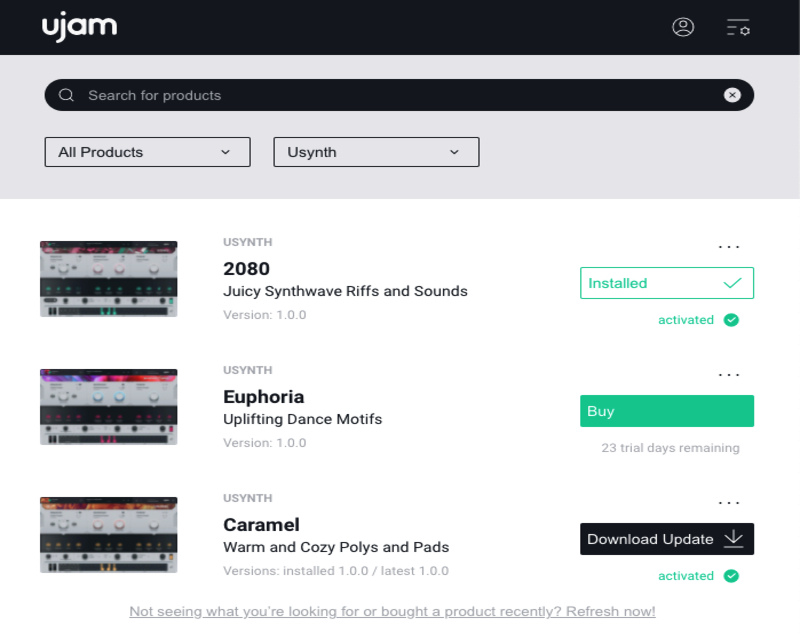Click the 'activated' label under Caramel

[x=686, y=576]
